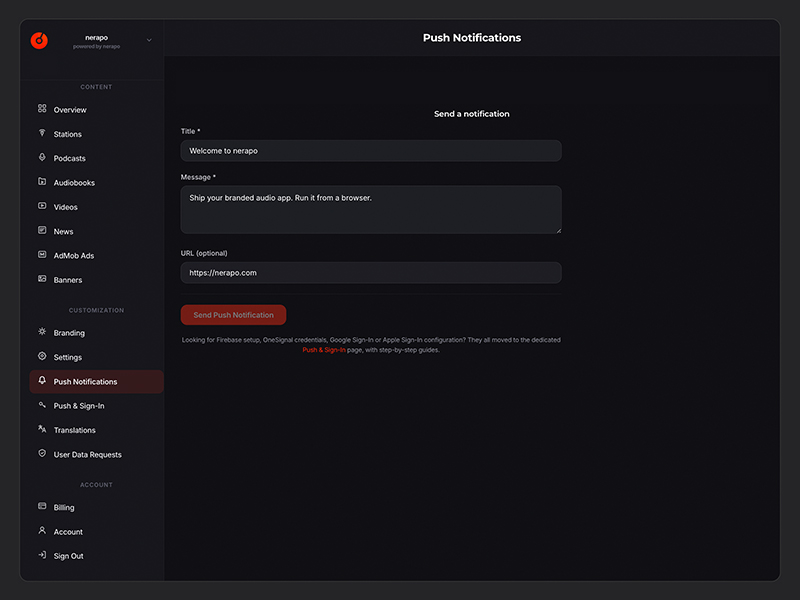Click the Stations antenna icon
The height and width of the screenshot is (600, 800).
click(42, 133)
